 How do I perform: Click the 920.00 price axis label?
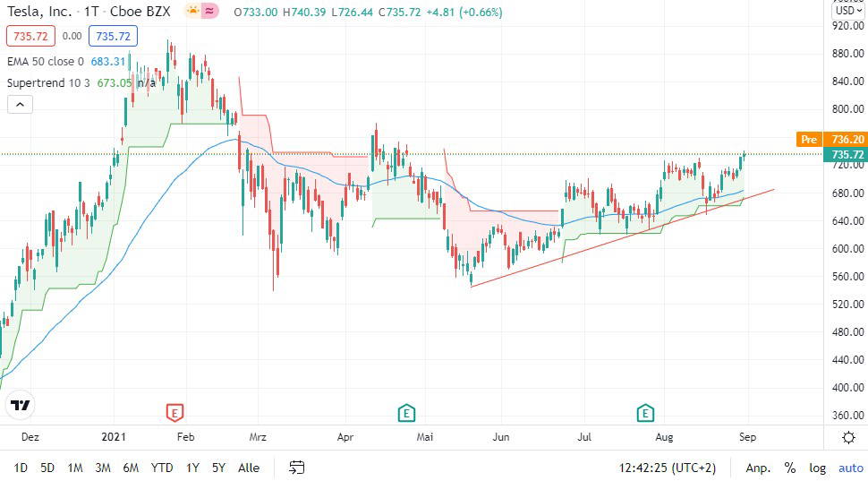[847, 25]
